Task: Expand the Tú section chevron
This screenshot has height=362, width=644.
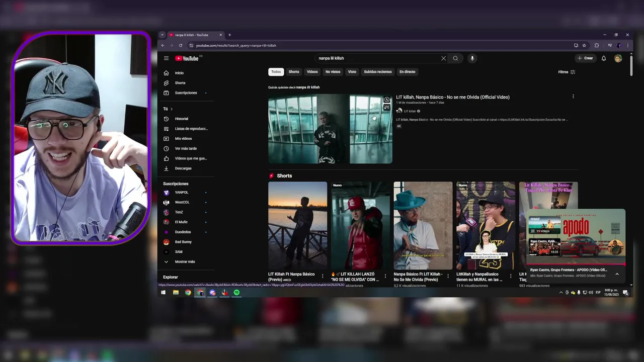Action: click(171, 109)
